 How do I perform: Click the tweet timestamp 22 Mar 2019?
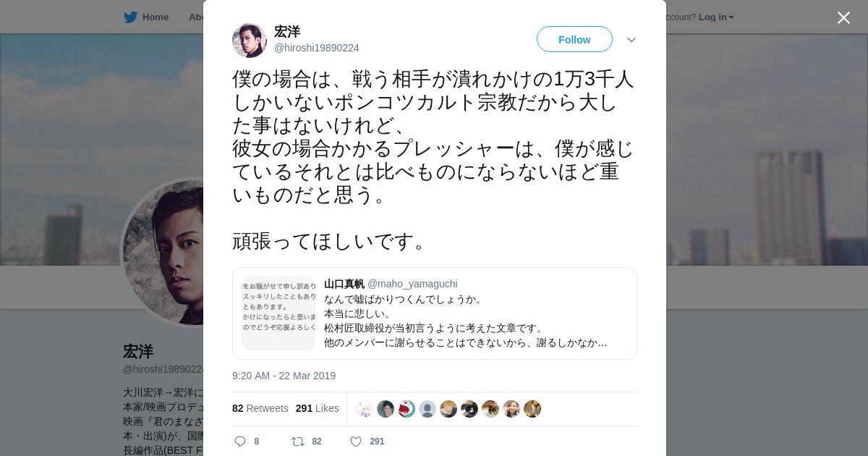(x=284, y=376)
